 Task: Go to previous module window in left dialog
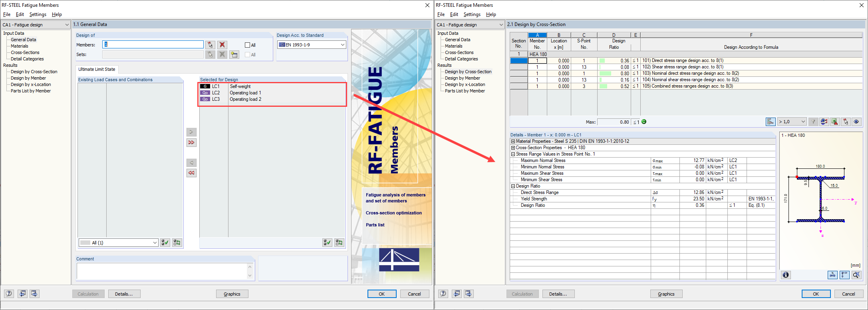click(23, 294)
